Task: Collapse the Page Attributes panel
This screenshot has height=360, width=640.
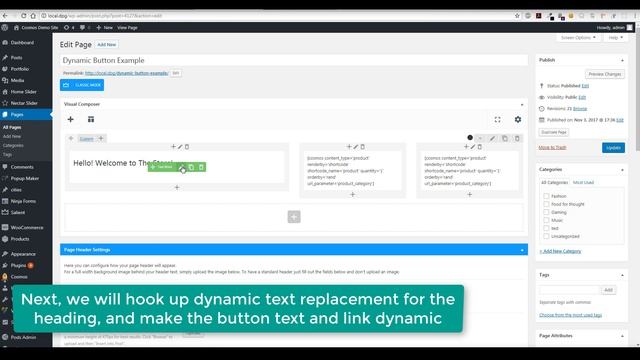Action: 622,336
